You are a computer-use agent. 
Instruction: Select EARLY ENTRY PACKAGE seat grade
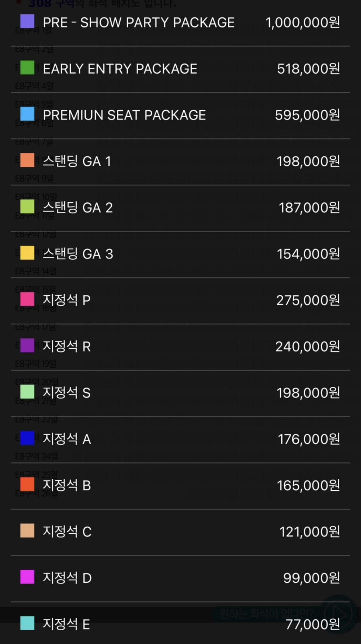click(x=120, y=69)
